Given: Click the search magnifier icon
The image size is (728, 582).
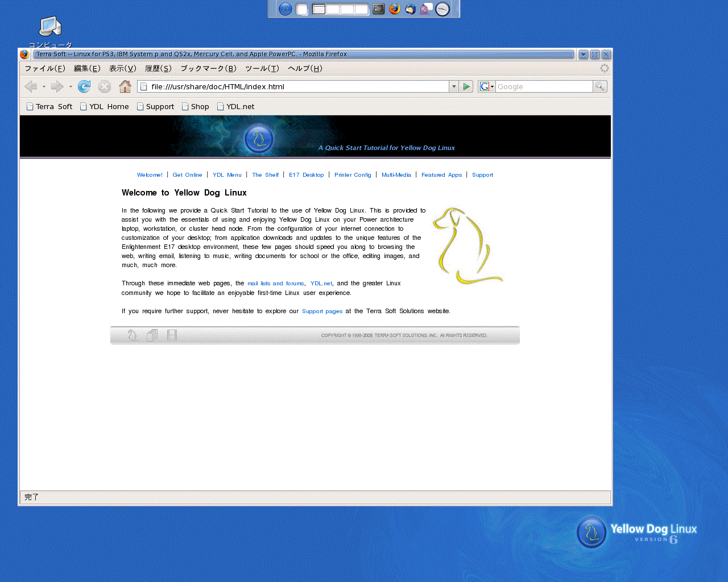Looking at the screenshot, I should pos(599,86).
